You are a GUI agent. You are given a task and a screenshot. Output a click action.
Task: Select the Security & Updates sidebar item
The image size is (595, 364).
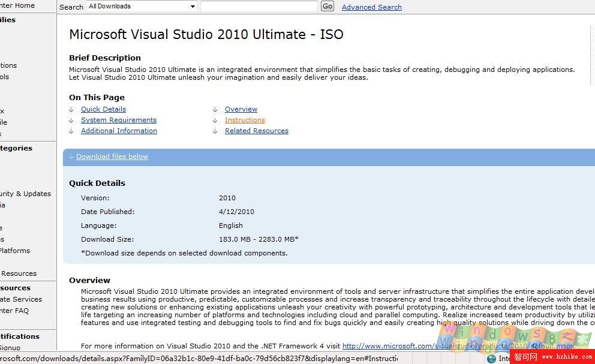click(x=25, y=194)
